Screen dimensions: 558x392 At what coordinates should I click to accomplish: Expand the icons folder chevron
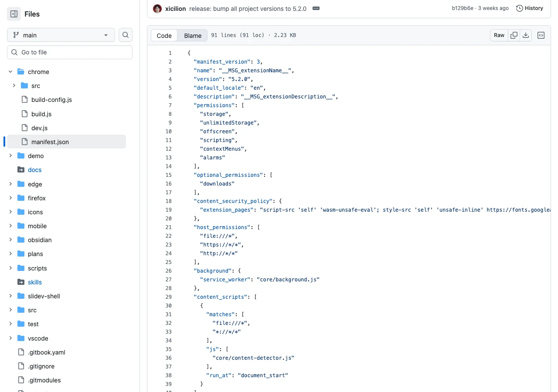[x=10, y=212]
